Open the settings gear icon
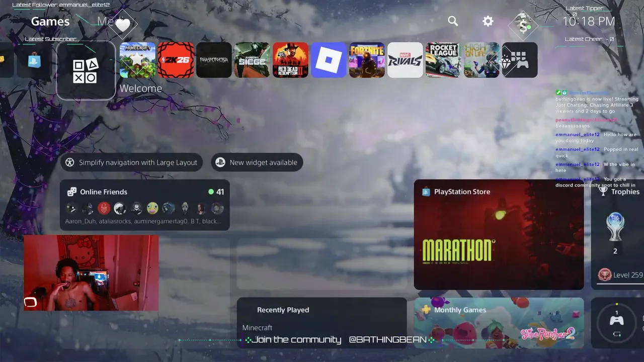This screenshot has height=362, width=644. pos(488,21)
